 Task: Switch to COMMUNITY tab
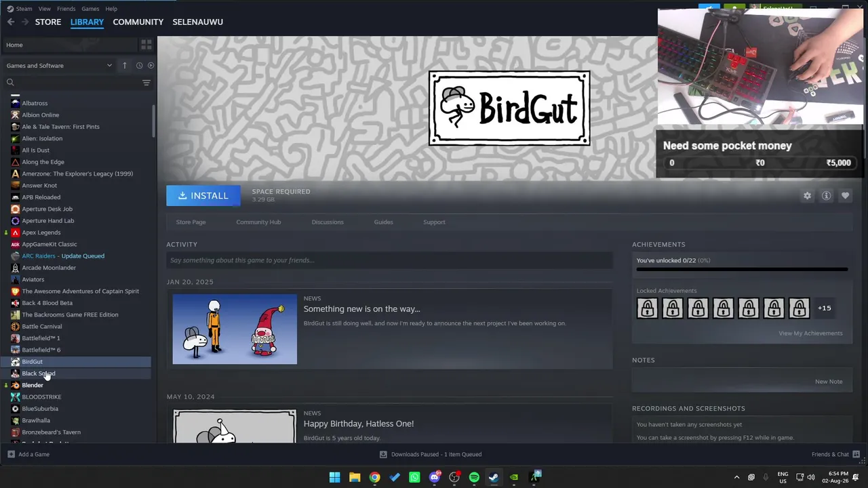[x=138, y=22]
